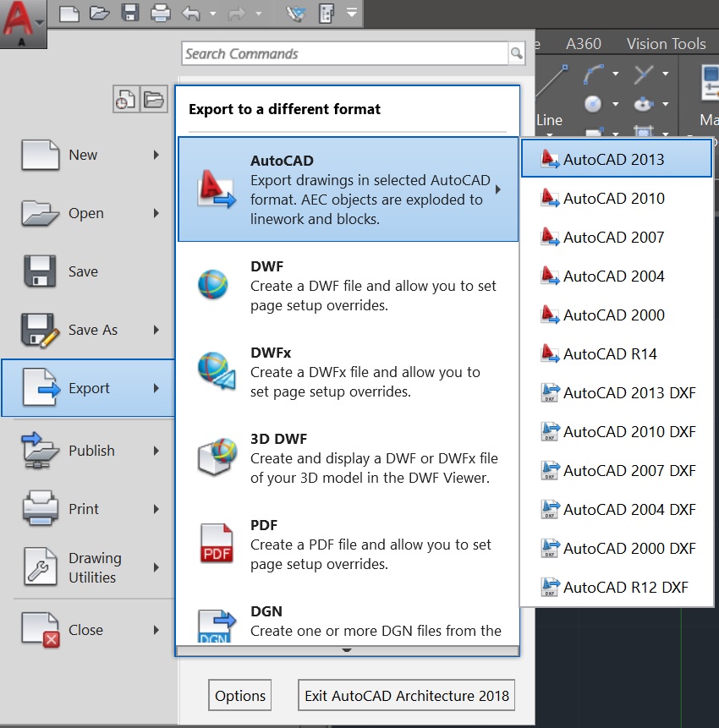Select Save As in the application menu
The height and width of the screenshot is (728, 719).
pyautogui.click(x=88, y=330)
